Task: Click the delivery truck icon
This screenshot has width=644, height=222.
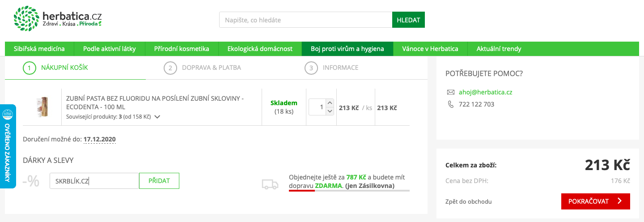Action: coord(270,184)
